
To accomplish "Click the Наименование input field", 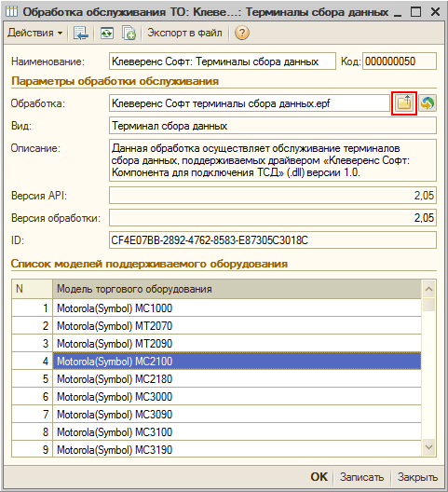I will (x=223, y=61).
